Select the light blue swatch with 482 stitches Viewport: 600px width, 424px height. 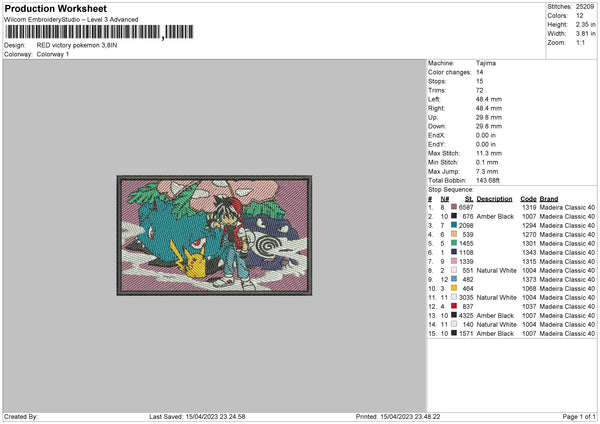tap(454, 279)
